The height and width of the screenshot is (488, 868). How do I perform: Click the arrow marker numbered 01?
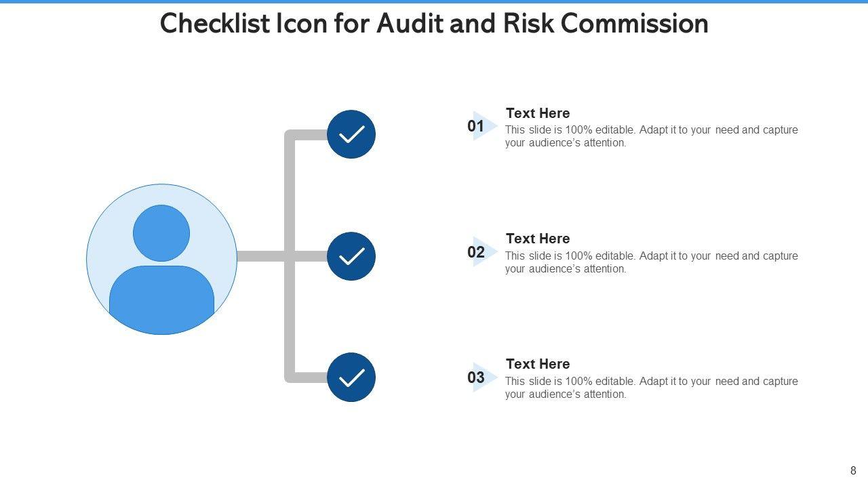tap(482, 126)
